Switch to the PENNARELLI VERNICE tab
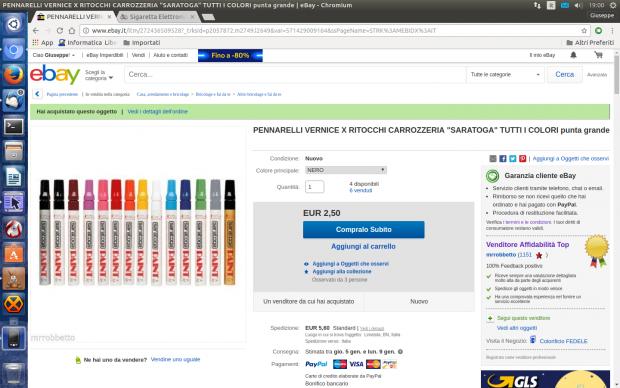 tap(73, 17)
